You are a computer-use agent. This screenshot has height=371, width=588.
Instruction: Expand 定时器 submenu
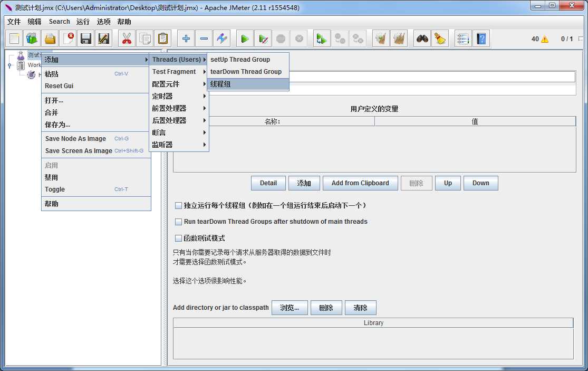(x=179, y=96)
